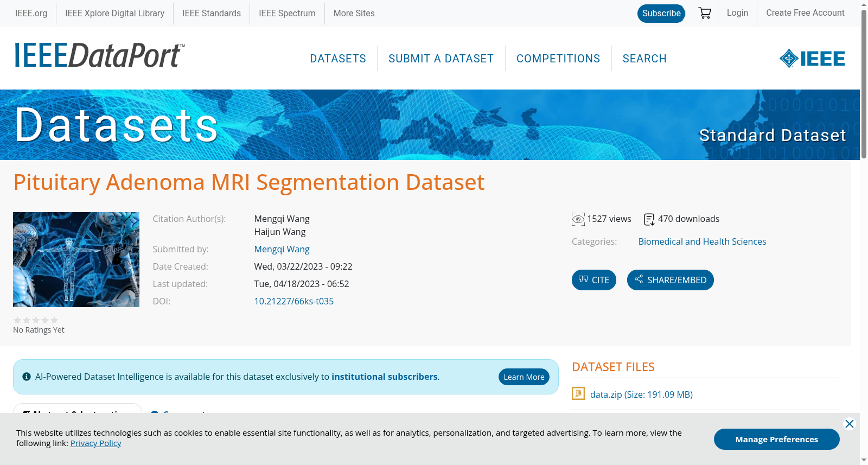Image resolution: width=868 pixels, height=465 pixels.
Task: Click the dataset title Pituitary Adenoma MRI
Action: click(x=249, y=182)
